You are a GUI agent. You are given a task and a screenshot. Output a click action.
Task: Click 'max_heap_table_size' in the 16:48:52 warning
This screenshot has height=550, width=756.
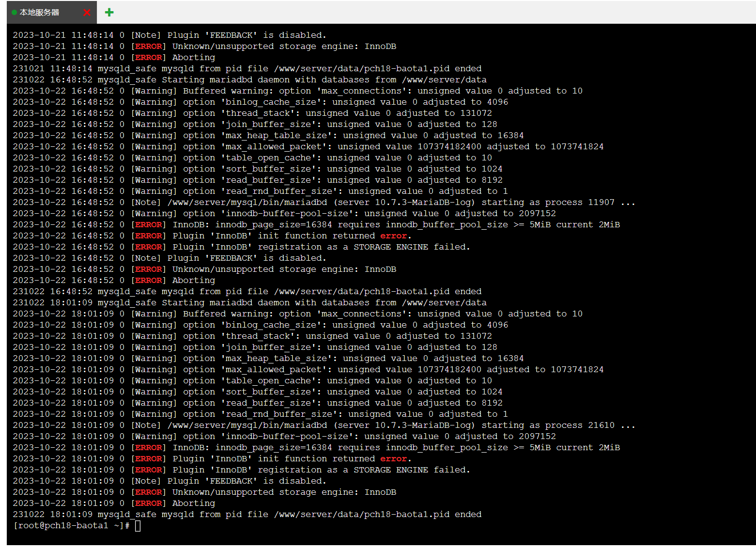pyautogui.click(x=276, y=136)
